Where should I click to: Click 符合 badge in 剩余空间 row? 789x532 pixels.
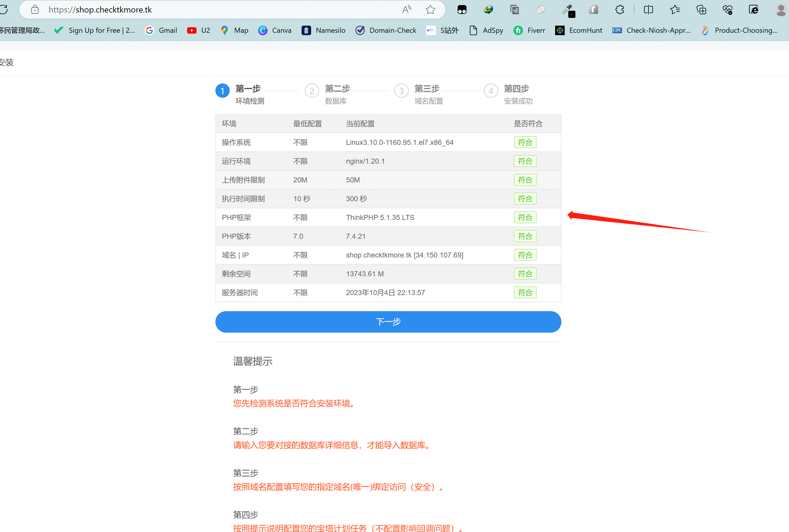pyautogui.click(x=525, y=274)
